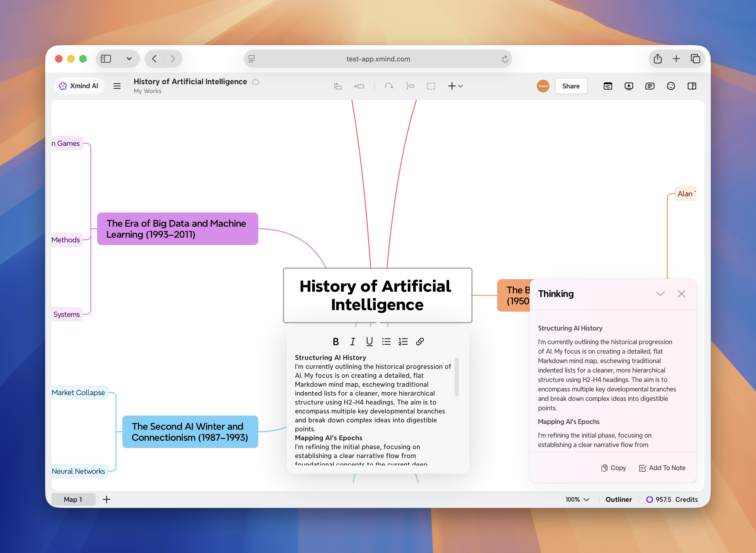This screenshot has height=553, width=756.
Task: Apply bold in the note editor
Action: pyautogui.click(x=336, y=342)
